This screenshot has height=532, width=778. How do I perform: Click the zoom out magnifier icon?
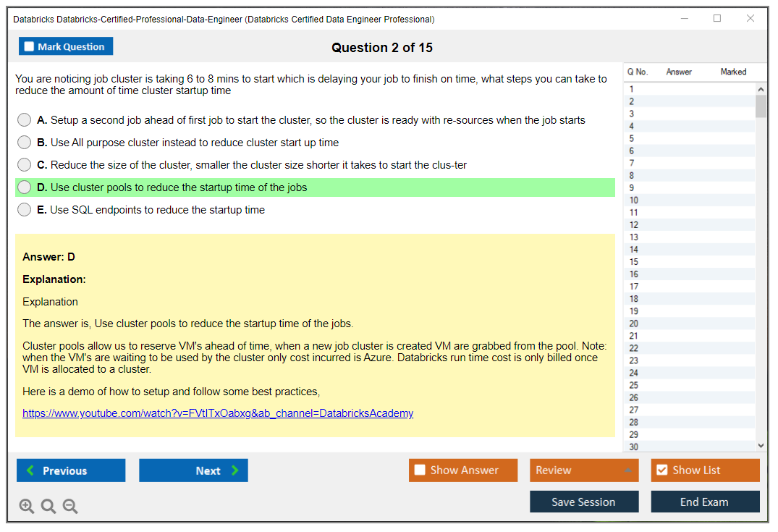[70, 506]
